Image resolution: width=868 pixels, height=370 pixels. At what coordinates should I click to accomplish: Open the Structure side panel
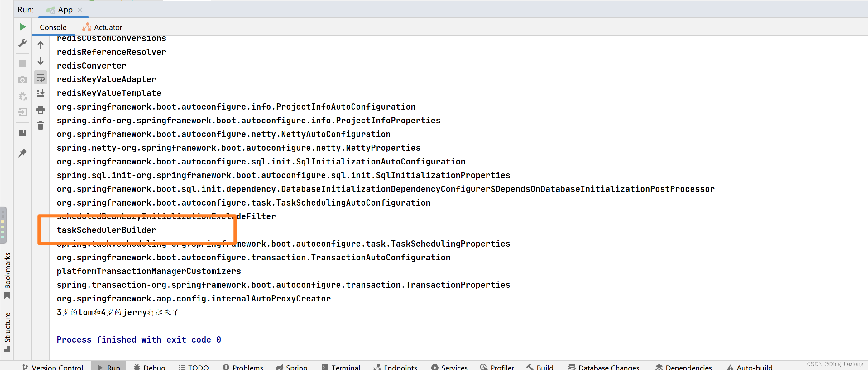pos(7,332)
